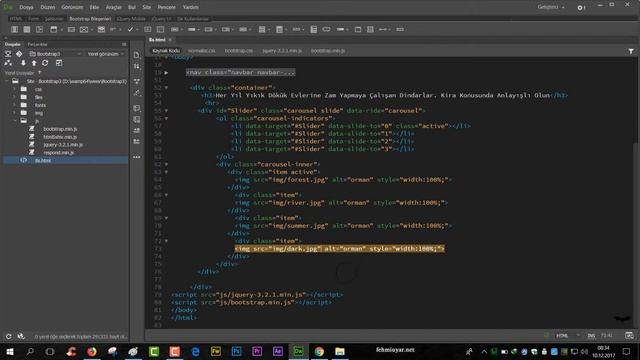Select jquery-3.2.1.min.js in Files tree
The width and height of the screenshot is (640, 360).
tap(63, 144)
